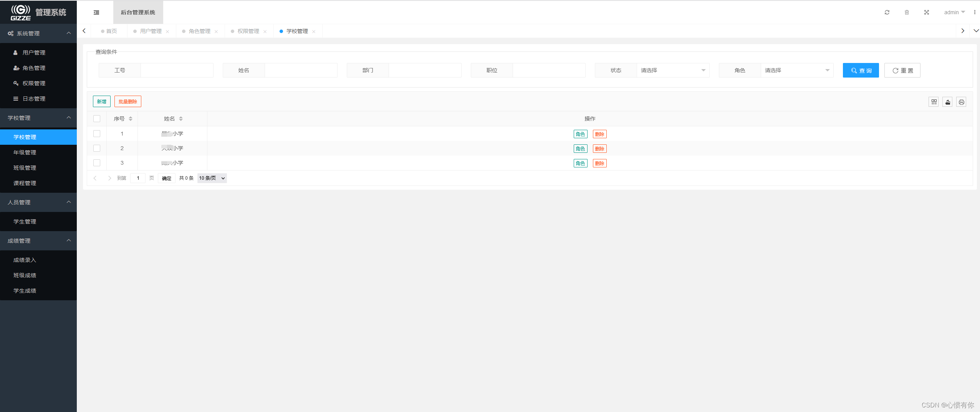
Task: Collapse the 成绩管理 sidebar section
Action: coord(38,241)
